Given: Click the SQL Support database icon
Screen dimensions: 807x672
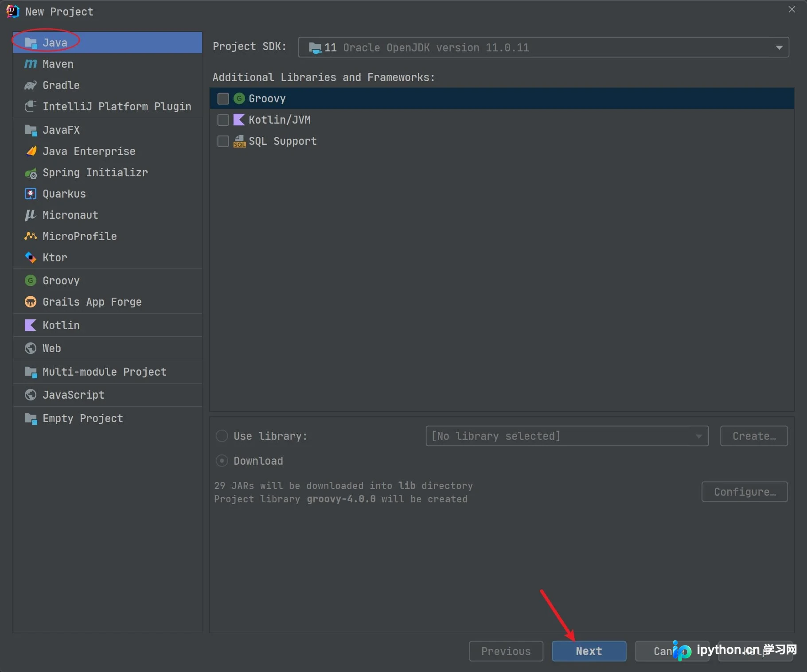Looking at the screenshot, I should (x=239, y=141).
